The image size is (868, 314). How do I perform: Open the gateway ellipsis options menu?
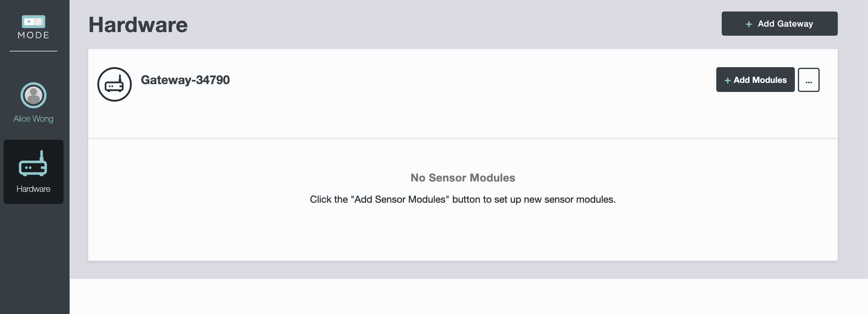pos(808,80)
